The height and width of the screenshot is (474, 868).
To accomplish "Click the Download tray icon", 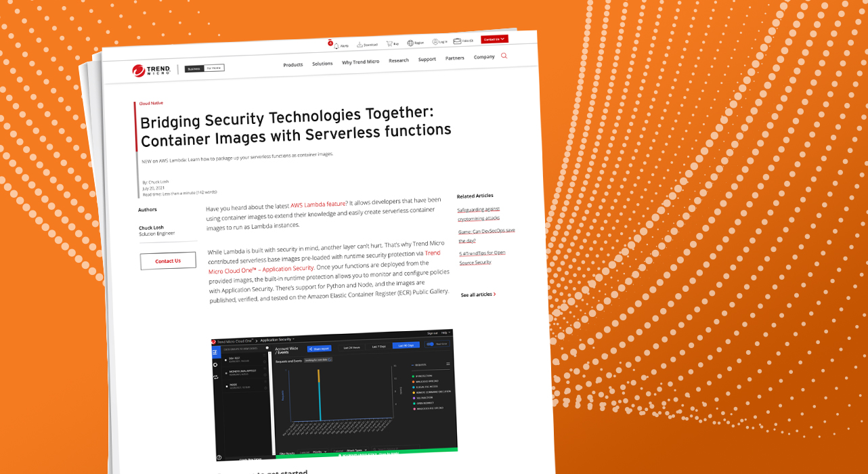I will (x=360, y=44).
